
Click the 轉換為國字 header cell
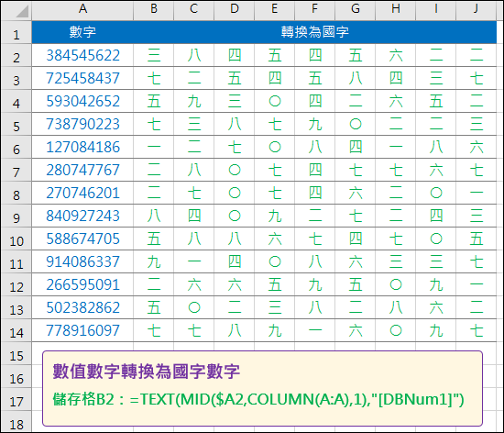pyautogui.click(x=315, y=32)
